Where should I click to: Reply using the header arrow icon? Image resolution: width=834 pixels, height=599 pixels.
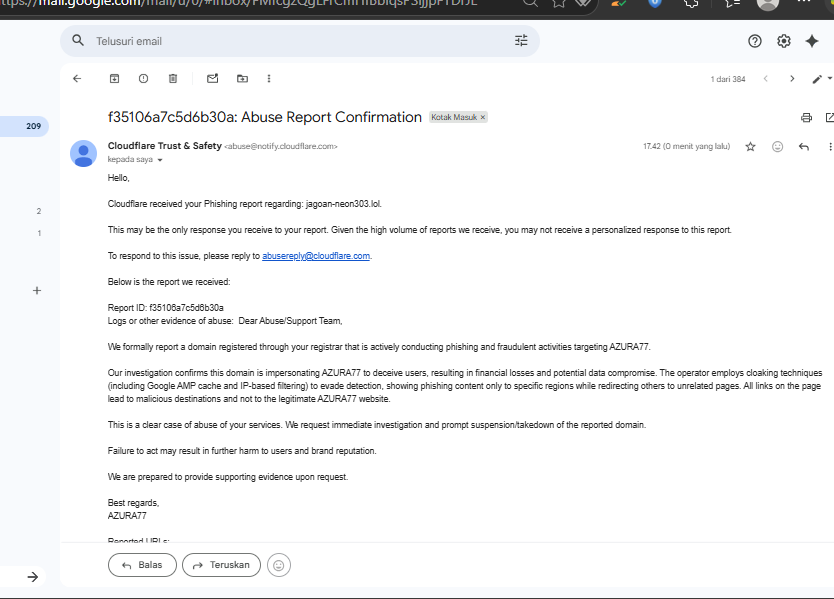click(804, 147)
